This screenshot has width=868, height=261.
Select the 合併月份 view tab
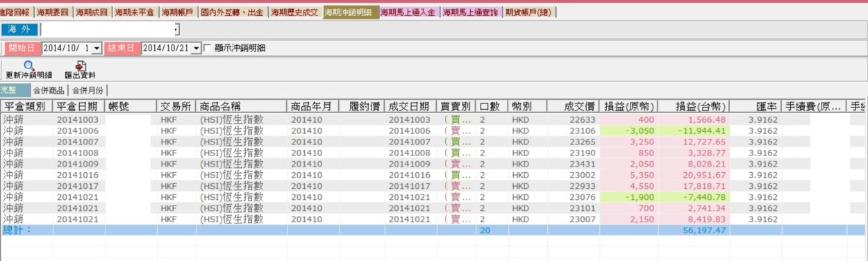(x=87, y=90)
